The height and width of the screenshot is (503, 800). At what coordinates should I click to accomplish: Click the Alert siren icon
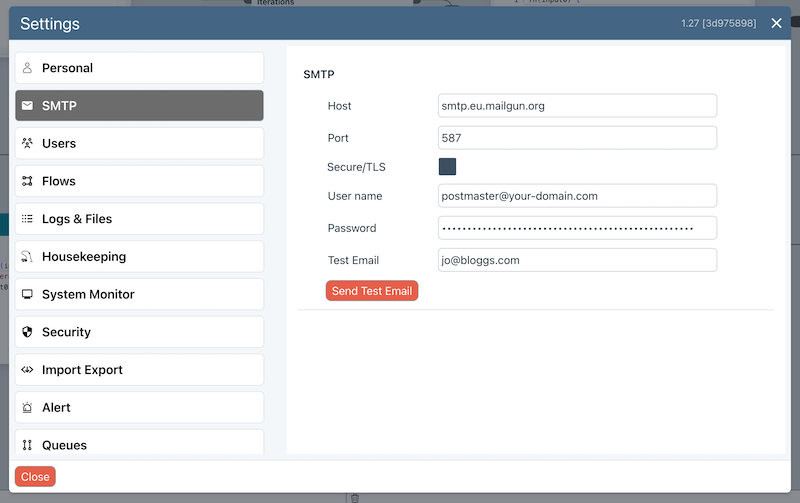click(27, 408)
